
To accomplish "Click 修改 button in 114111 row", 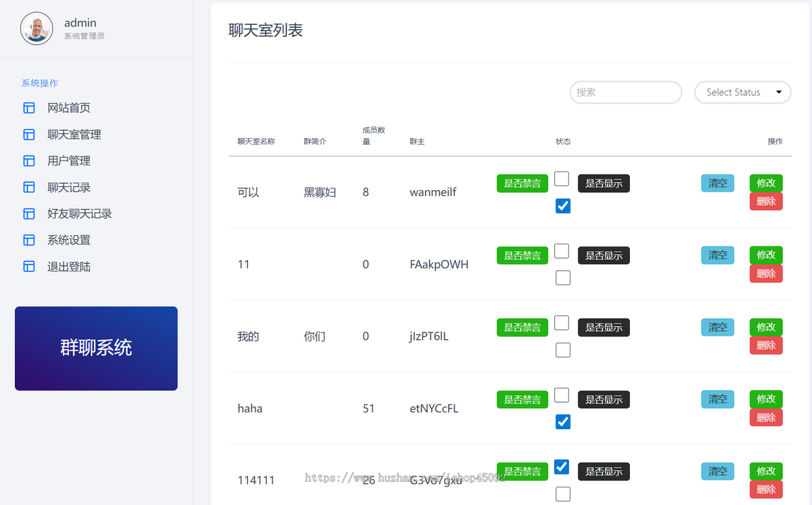I will tap(766, 471).
